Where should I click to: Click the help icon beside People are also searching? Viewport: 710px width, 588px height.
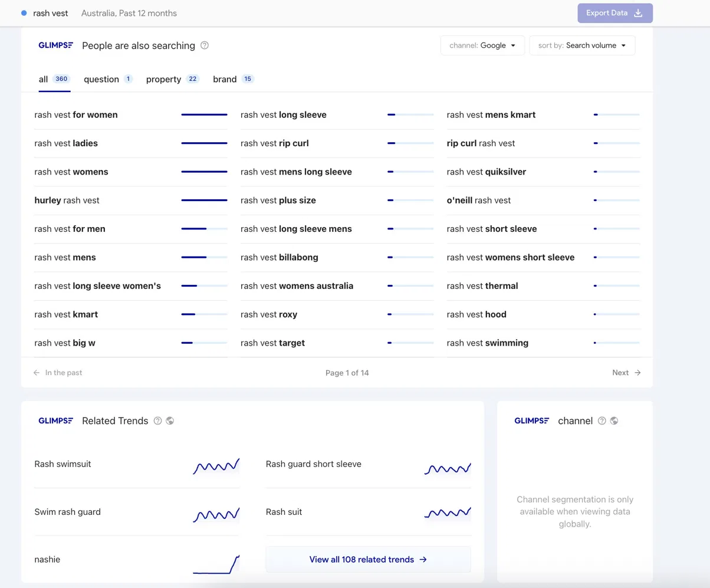(x=205, y=45)
